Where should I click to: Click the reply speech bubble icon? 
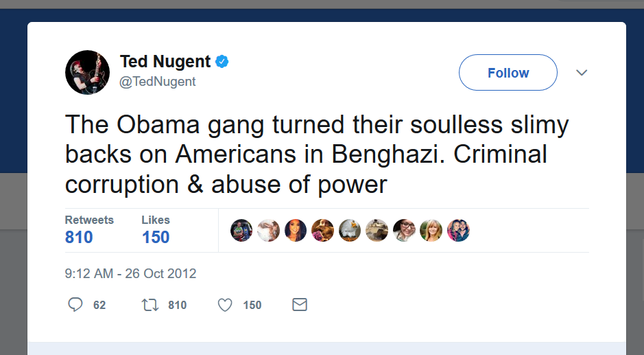pyautogui.click(x=75, y=304)
